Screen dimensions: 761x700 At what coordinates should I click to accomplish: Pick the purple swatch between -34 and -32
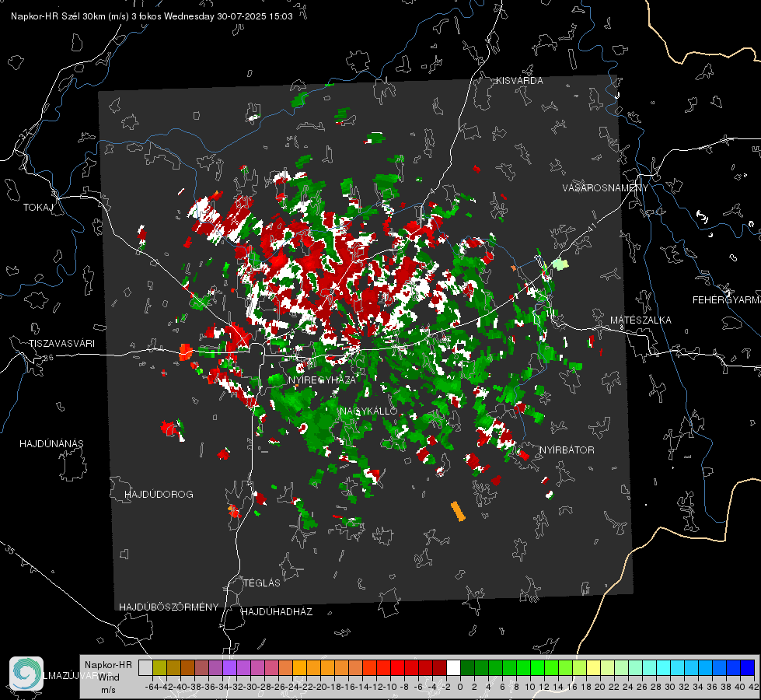229,667
